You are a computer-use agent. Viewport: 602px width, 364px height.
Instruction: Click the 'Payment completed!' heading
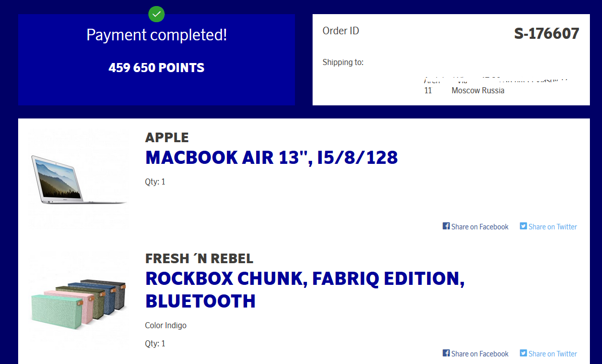point(156,35)
